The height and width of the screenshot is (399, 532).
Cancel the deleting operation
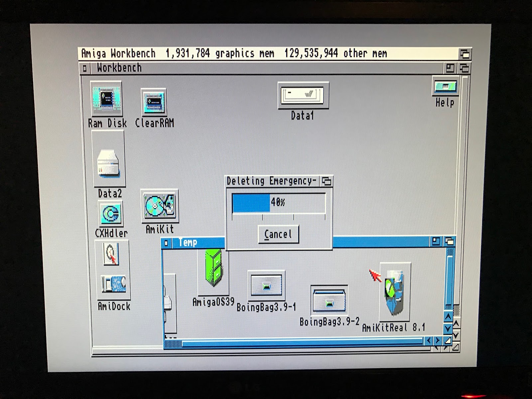[x=278, y=234]
